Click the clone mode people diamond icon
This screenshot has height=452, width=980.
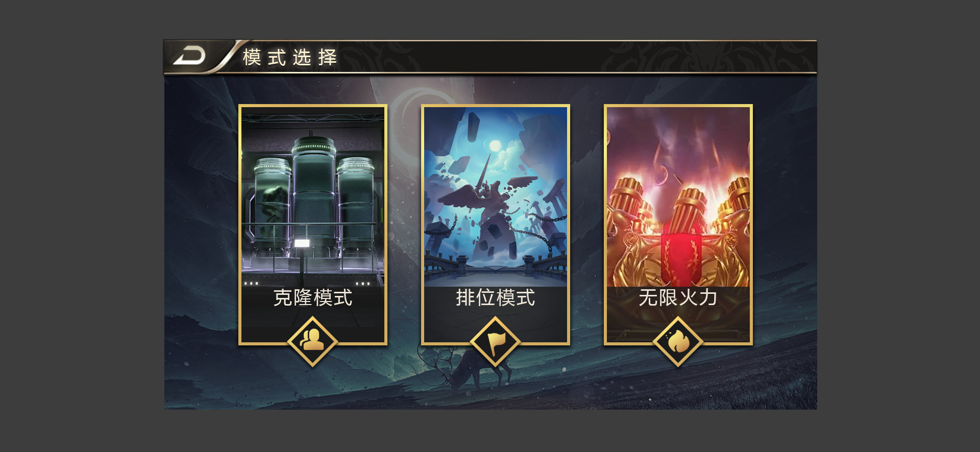coord(312,341)
